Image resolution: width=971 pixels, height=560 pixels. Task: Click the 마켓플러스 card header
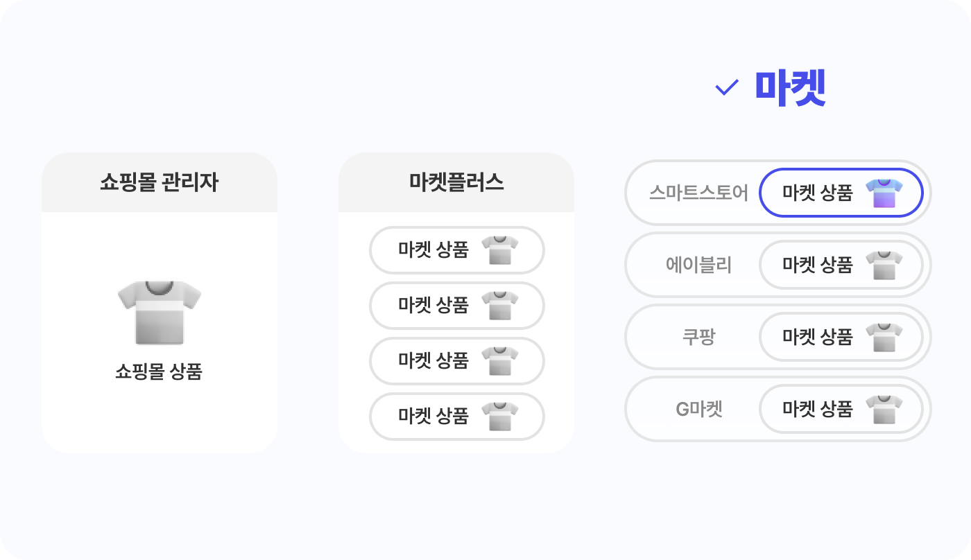(456, 182)
